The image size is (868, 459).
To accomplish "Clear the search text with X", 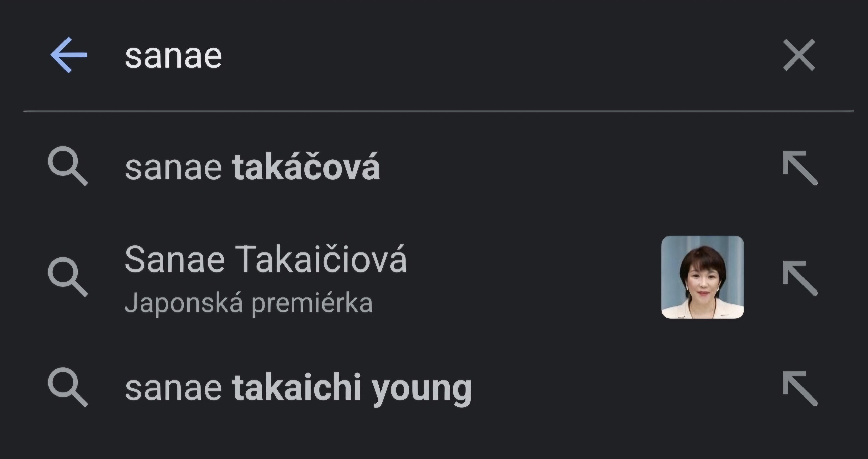I will coord(799,55).
